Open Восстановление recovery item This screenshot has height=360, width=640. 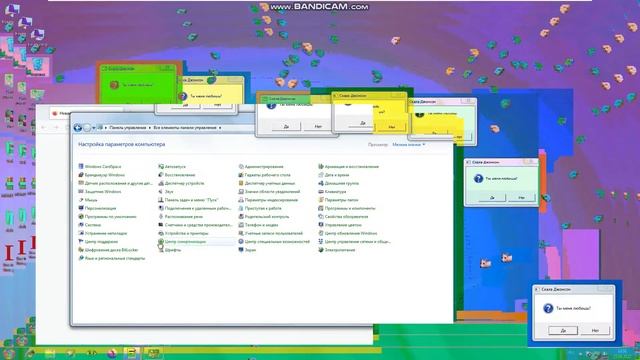(177, 175)
